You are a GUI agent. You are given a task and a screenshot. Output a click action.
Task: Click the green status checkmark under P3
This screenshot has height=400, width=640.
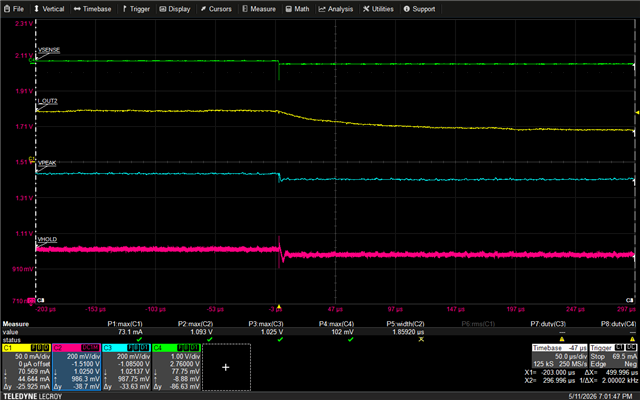click(x=280, y=339)
